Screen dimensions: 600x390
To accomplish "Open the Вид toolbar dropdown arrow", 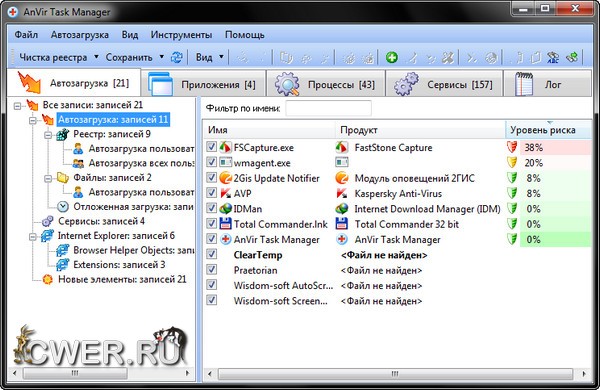I will tap(221, 57).
